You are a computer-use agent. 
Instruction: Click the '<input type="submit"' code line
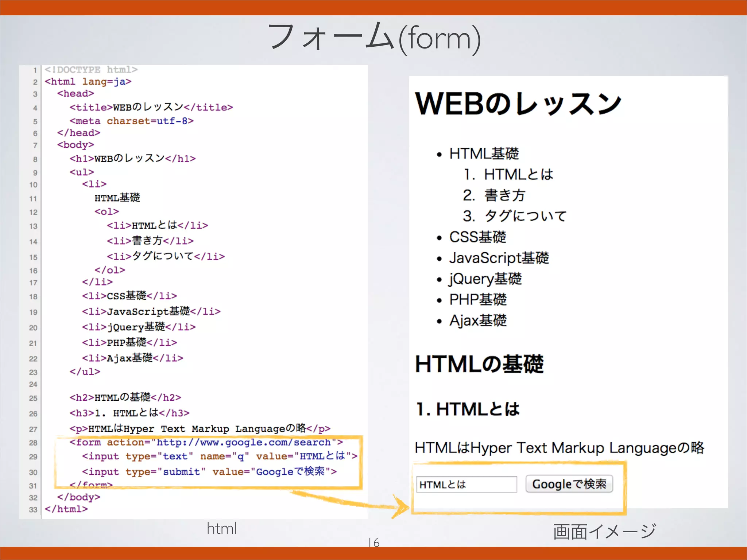point(209,471)
